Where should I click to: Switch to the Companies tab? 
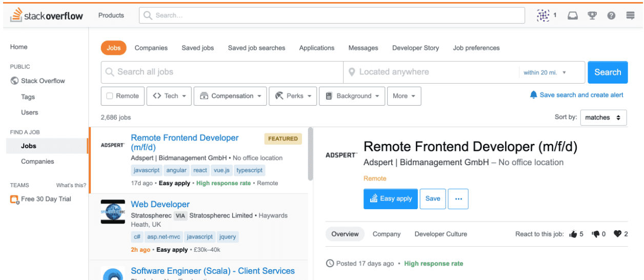pyautogui.click(x=151, y=48)
